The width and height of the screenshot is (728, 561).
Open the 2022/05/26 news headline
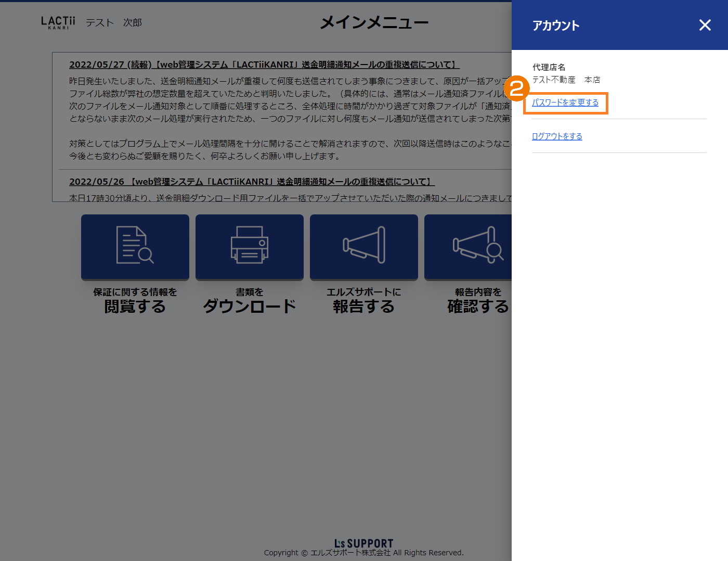252,182
